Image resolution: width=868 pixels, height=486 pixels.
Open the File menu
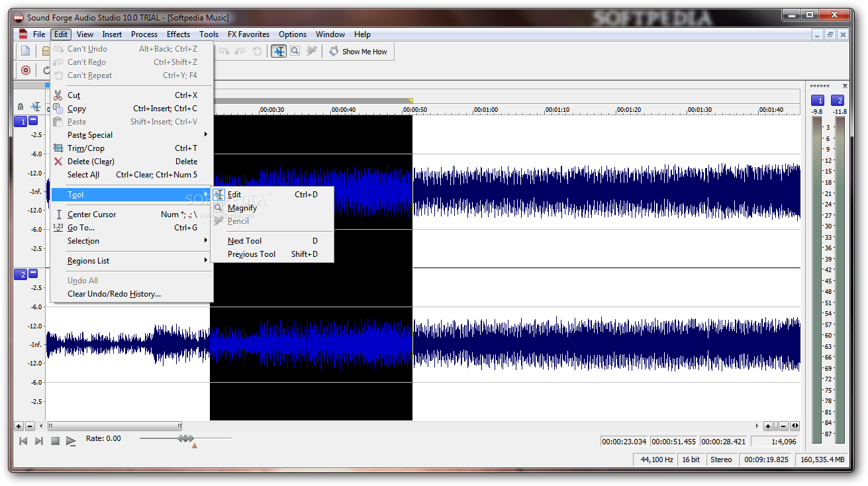point(39,34)
